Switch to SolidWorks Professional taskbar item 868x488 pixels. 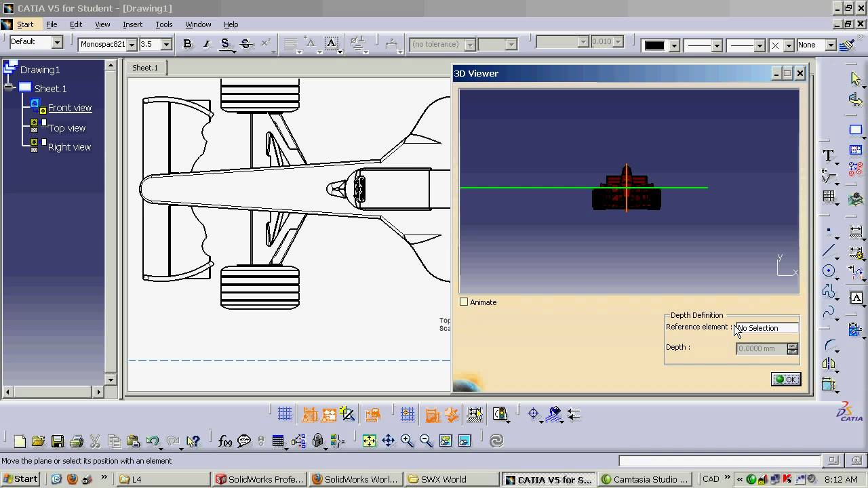click(260, 479)
